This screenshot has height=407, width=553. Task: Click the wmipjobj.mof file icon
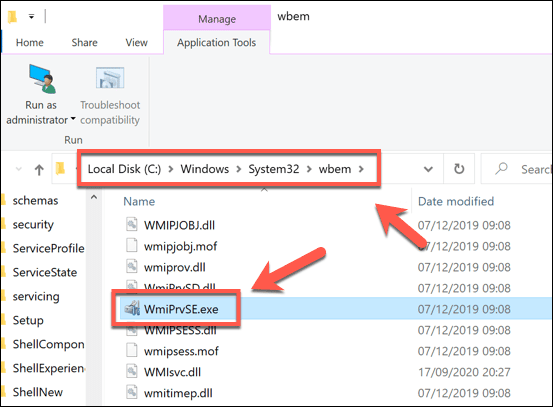(132, 245)
